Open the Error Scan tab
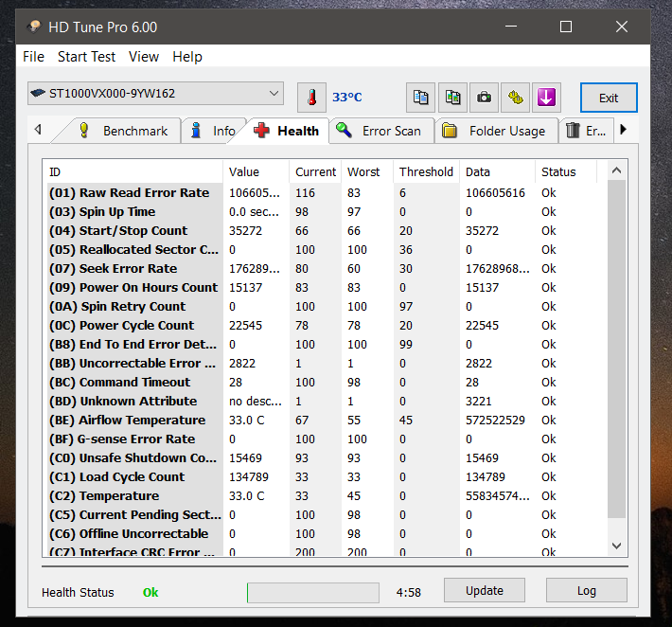The image size is (672, 627). click(381, 131)
